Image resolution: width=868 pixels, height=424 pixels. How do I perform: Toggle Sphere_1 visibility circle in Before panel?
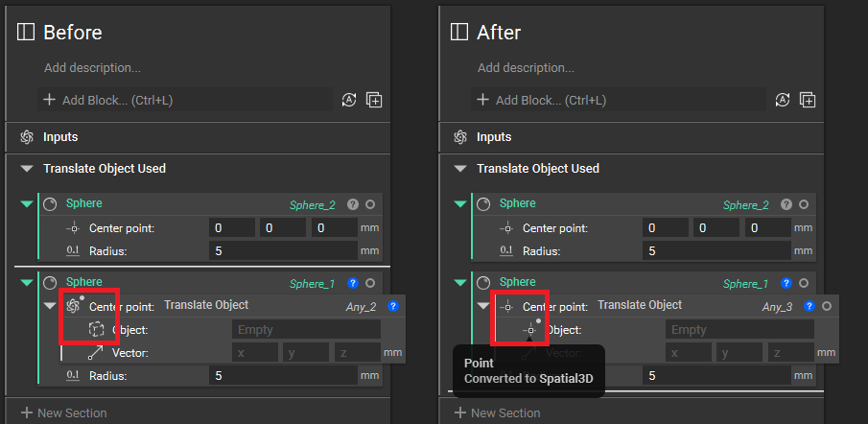click(x=370, y=283)
